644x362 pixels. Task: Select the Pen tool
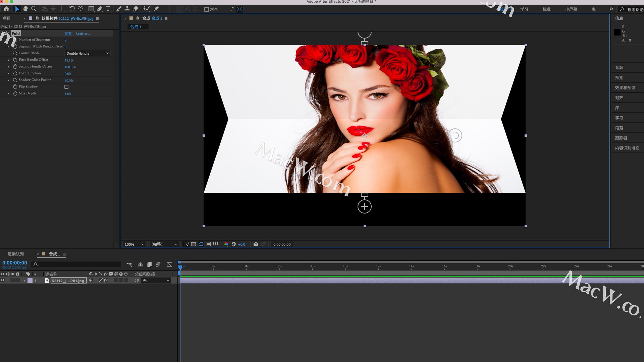coord(100,9)
